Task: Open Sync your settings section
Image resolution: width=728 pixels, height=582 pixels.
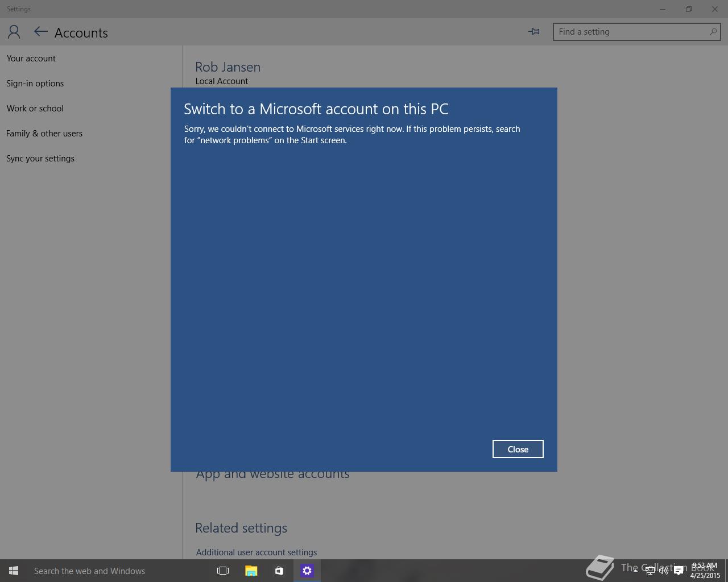Action: pyautogui.click(x=40, y=159)
